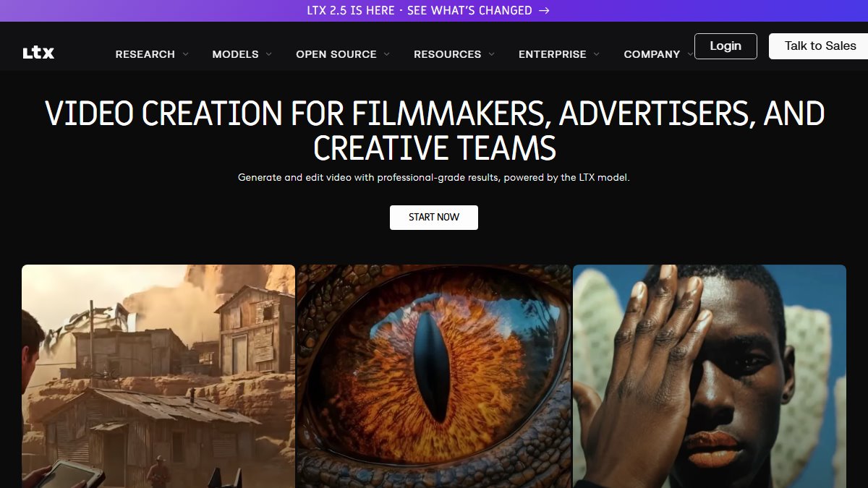Open the man covering his eye thumbnail
Viewport: 868px width, 488px height.
710,376
